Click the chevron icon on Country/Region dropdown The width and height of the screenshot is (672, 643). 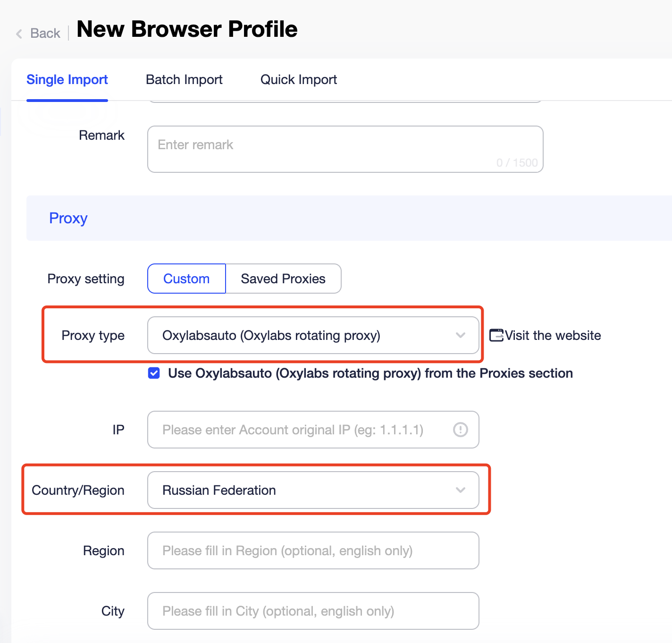(x=461, y=490)
